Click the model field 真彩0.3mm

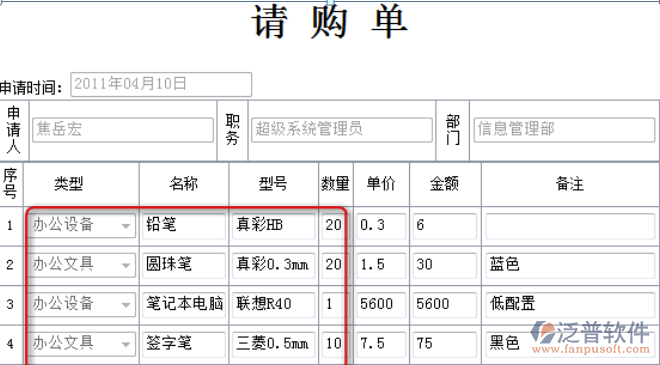point(274,265)
